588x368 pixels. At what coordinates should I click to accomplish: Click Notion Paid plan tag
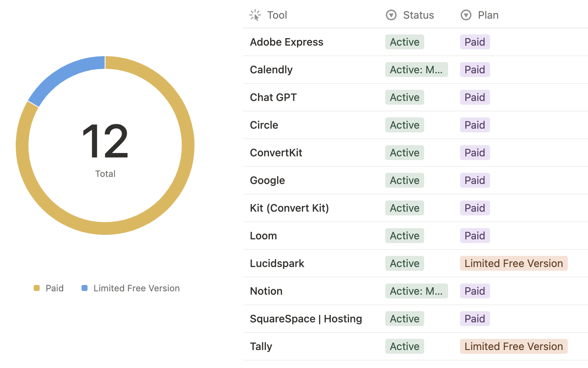(475, 291)
